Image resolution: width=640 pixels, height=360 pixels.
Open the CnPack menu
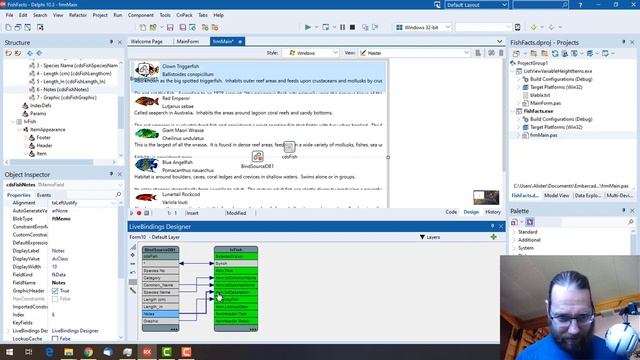pos(184,15)
